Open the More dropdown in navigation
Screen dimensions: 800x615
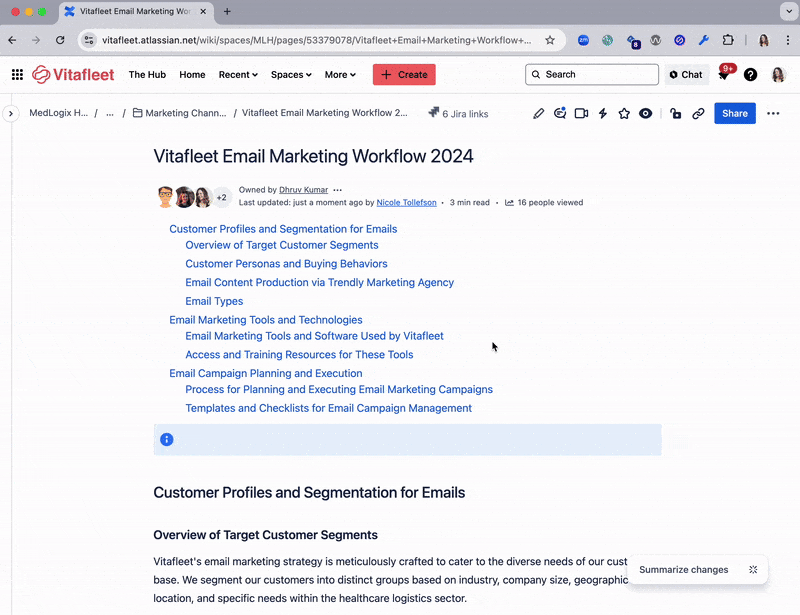(x=340, y=75)
